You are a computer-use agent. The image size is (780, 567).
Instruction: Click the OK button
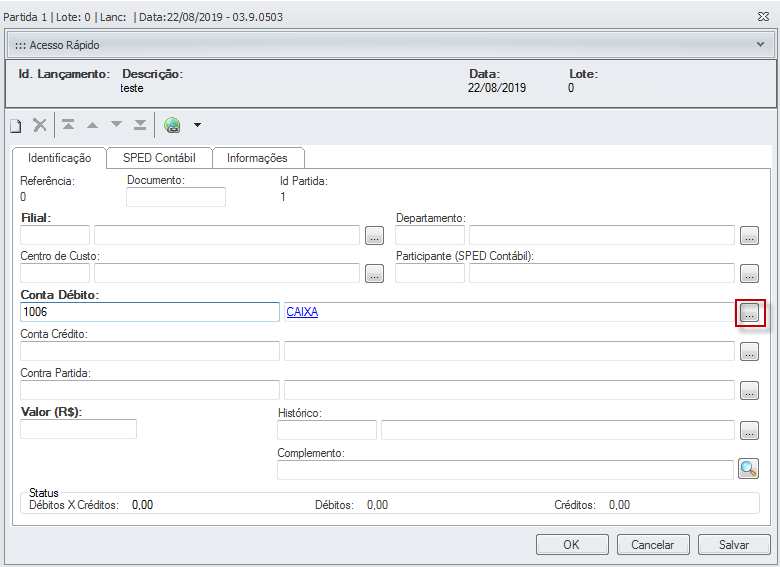572,545
